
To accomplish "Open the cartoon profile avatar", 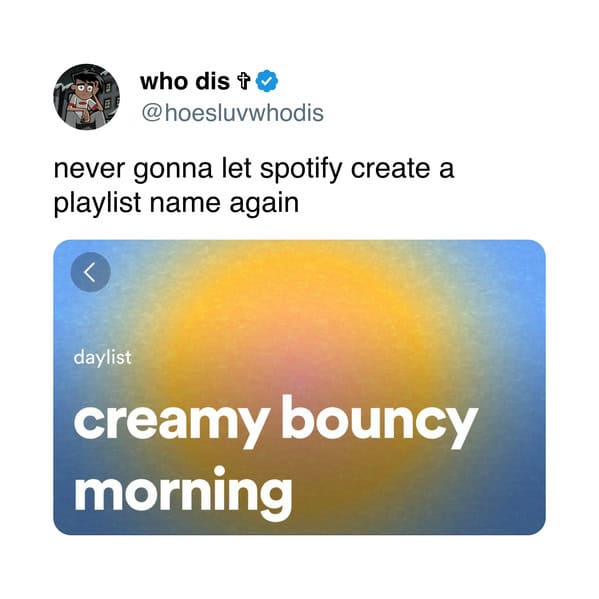I will [x=86, y=97].
